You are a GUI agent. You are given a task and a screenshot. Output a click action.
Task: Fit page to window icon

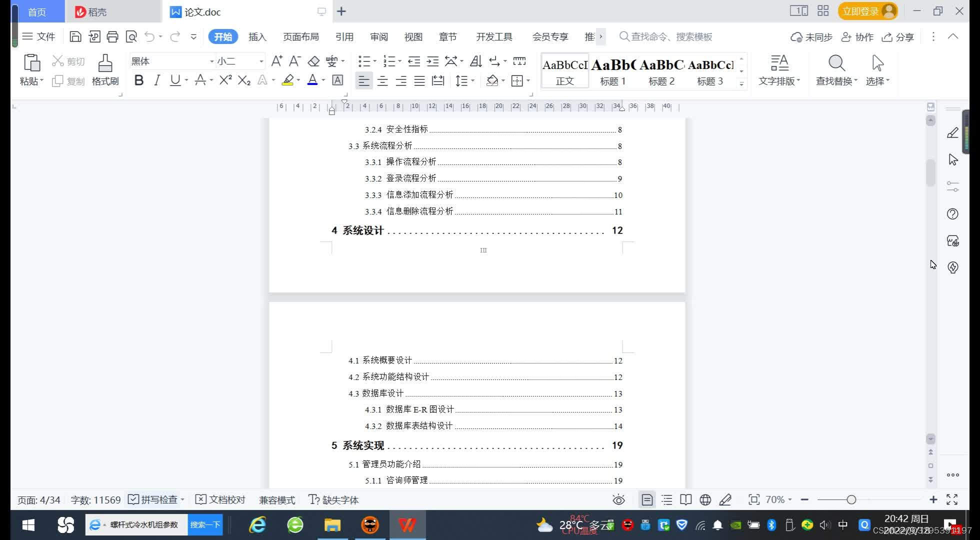(753, 499)
